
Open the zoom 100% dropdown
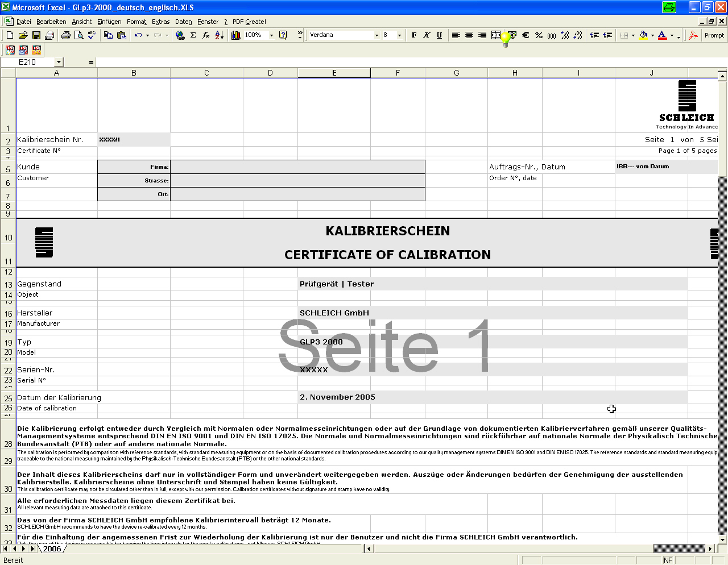coord(271,35)
